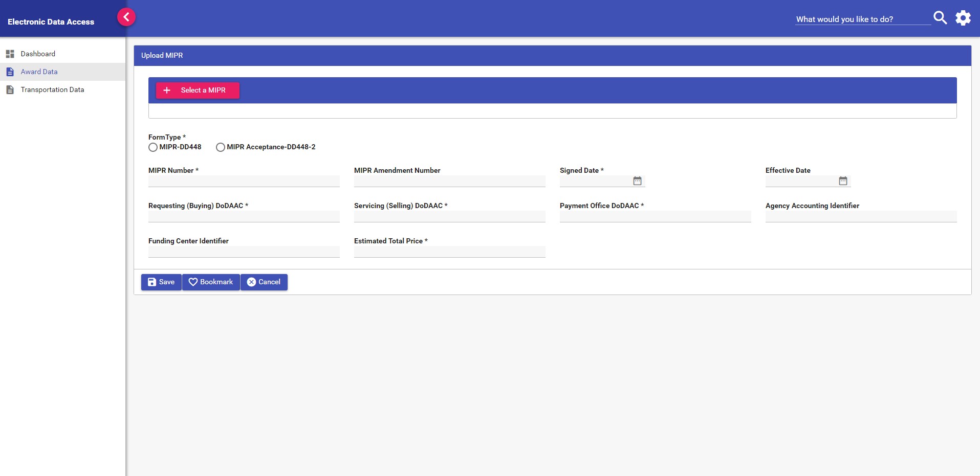The height and width of the screenshot is (476, 980).
Task: Click the search magnifier icon
Action: (940, 17)
